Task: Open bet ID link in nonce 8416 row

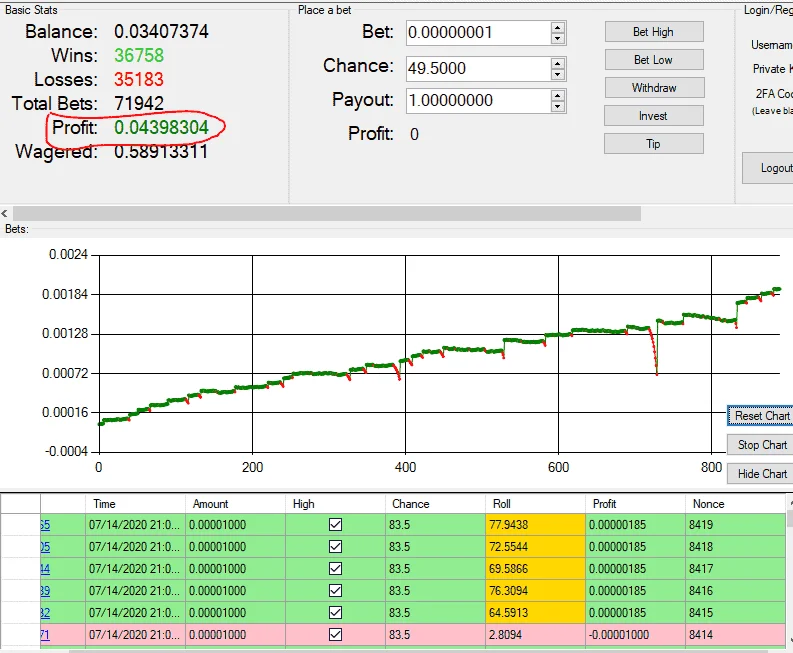Action: click(x=45, y=591)
